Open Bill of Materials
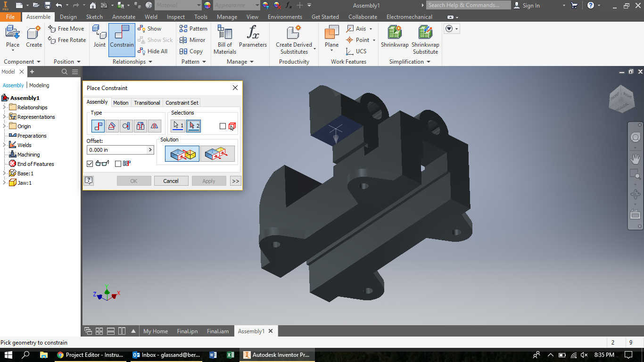Image resolution: width=644 pixels, height=362 pixels. pos(225,40)
